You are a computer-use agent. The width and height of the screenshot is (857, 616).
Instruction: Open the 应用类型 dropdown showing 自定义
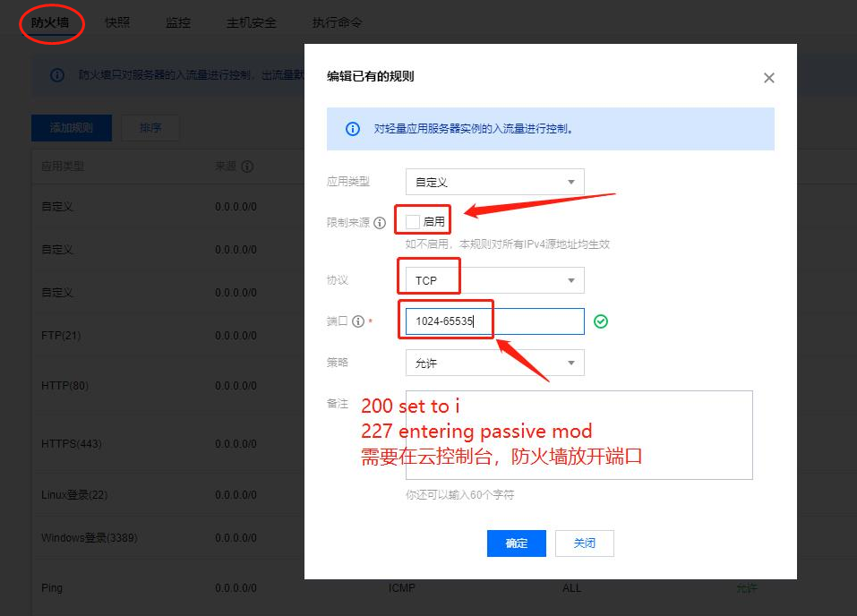coord(494,182)
